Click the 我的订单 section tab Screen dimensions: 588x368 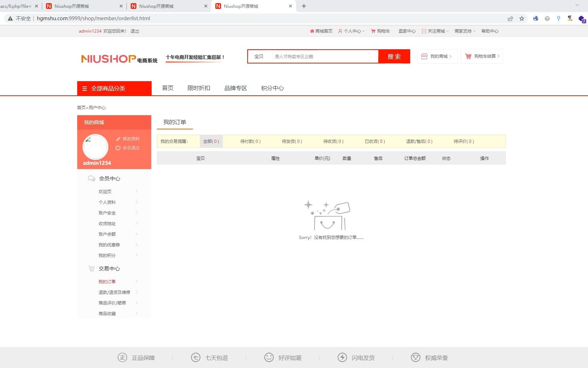pos(175,122)
